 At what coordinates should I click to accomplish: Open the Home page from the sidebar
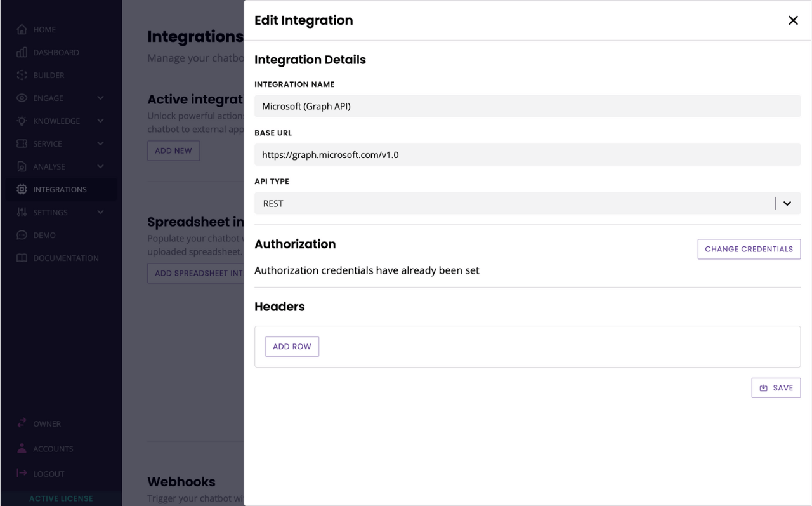click(x=22, y=29)
